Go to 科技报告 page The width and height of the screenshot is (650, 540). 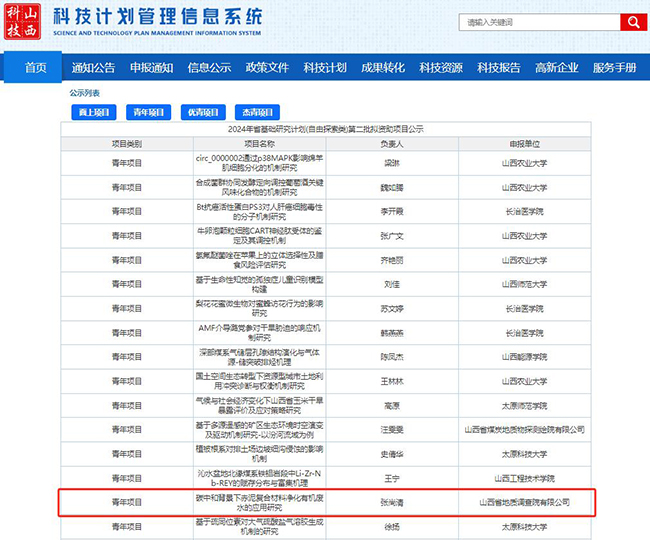click(499, 67)
